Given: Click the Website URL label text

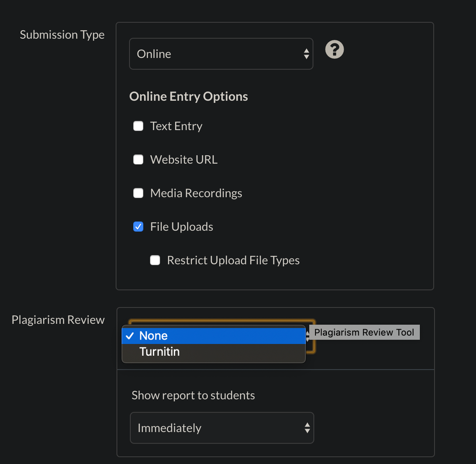Looking at the screenshot, I should (x=183, y=160).
